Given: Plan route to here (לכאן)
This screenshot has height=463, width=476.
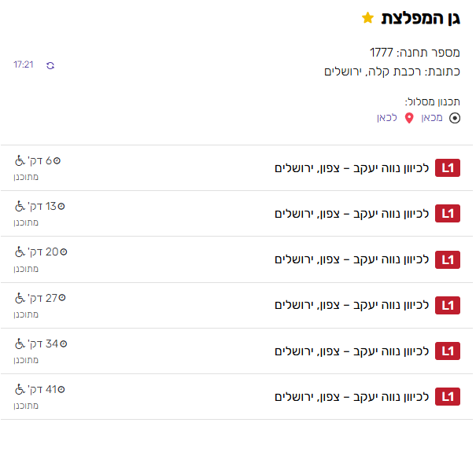Looking at the screenshot, I should pyautogui.click(x=387, y=118).
